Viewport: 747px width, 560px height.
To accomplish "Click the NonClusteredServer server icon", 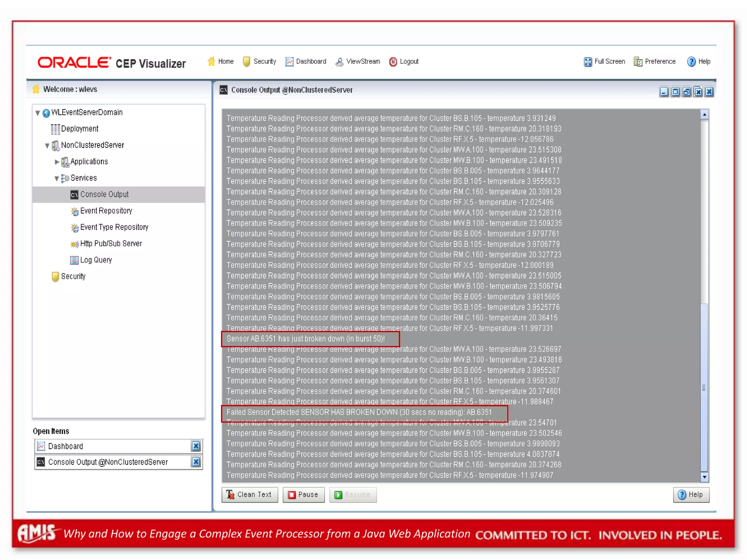I will [55, 146].
